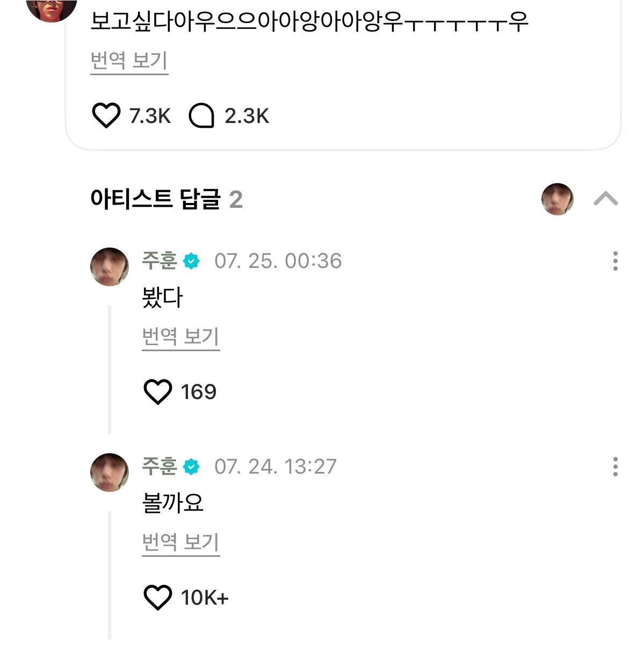The width and height of the screenshot is (644, 646).
Task: Tap 주훈 username on 13:27 reply
Action: (160, 467)
